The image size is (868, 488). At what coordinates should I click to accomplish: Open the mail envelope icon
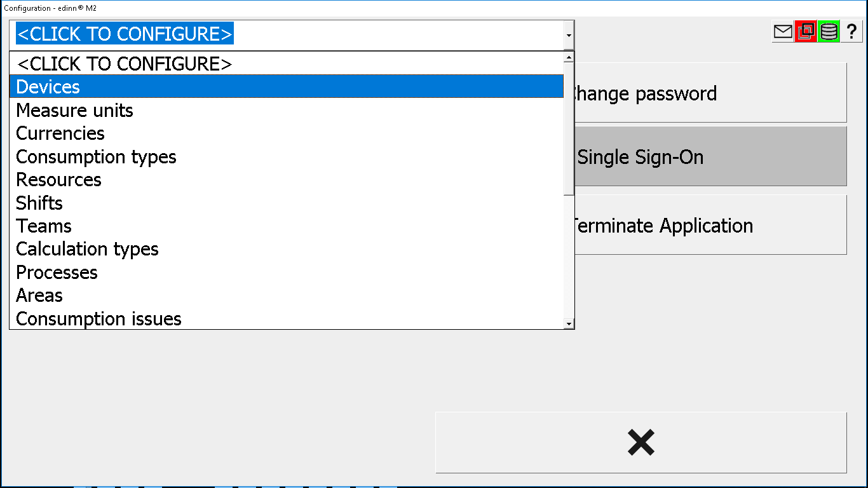click(x=783, y=31)
